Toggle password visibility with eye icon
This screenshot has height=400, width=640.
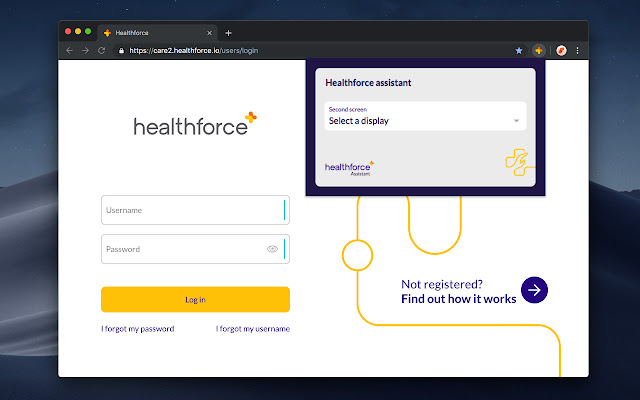[x=272, y=249]
